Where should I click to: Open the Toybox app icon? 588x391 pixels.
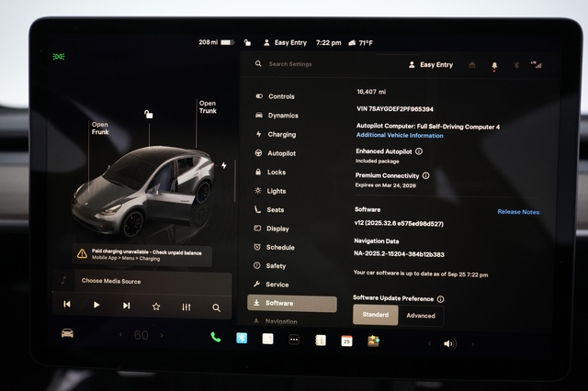[373, 341]
